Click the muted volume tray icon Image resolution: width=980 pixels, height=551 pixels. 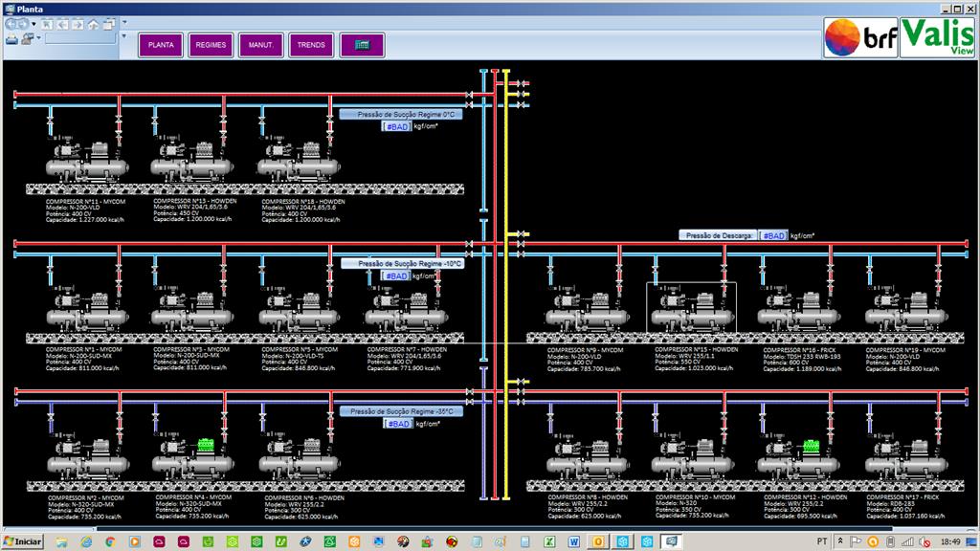coord(925,541)
